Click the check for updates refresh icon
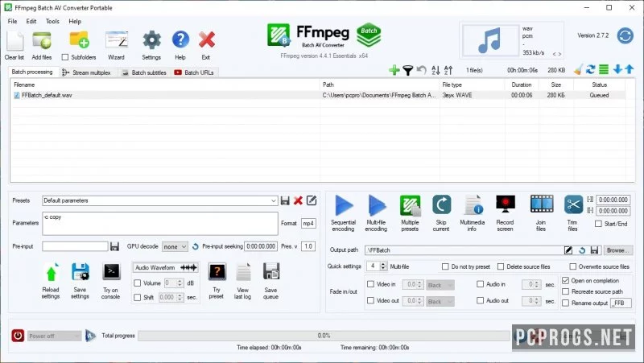644x363 pixels. coord(625,35)
